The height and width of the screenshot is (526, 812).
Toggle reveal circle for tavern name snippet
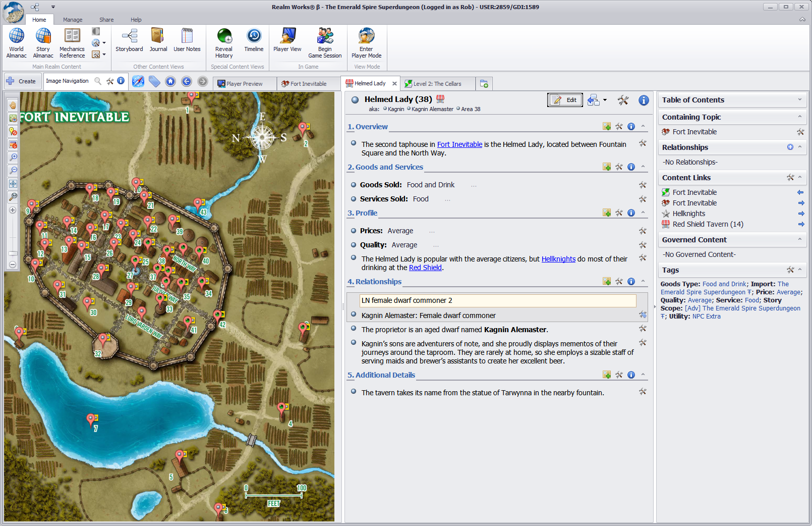click(x=354, y=391)
